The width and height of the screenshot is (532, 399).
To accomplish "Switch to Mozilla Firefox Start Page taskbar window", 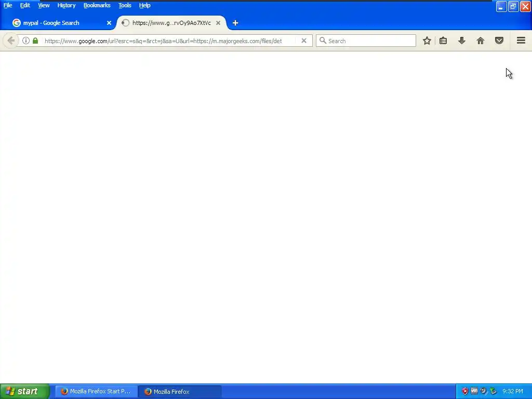I will click(96, 392).
